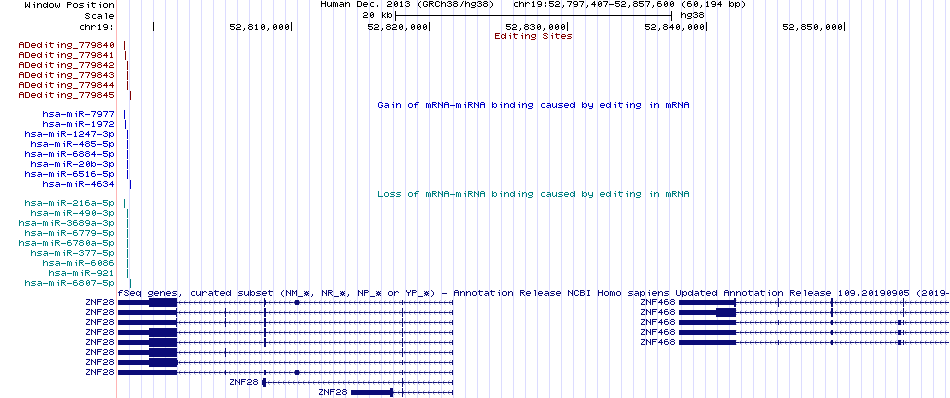Click the hsa-miR-485-5p label
Image resolution: width=950 pixels, height=398 pixels.
tap(73, 144)
